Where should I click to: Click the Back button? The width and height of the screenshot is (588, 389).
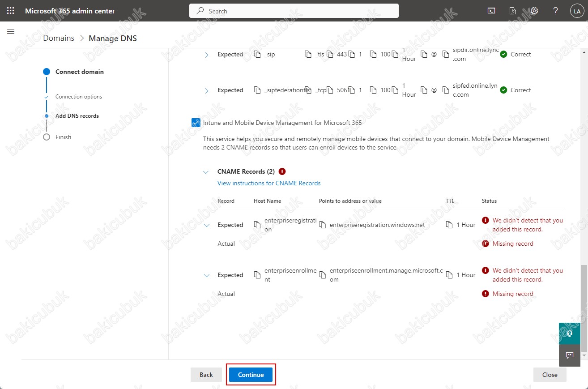click(x=206, y=375)
